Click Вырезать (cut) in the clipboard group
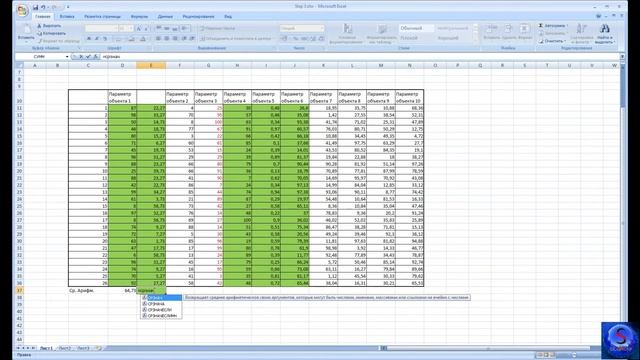This screenshot has width=640, height=360. point(49,26)
